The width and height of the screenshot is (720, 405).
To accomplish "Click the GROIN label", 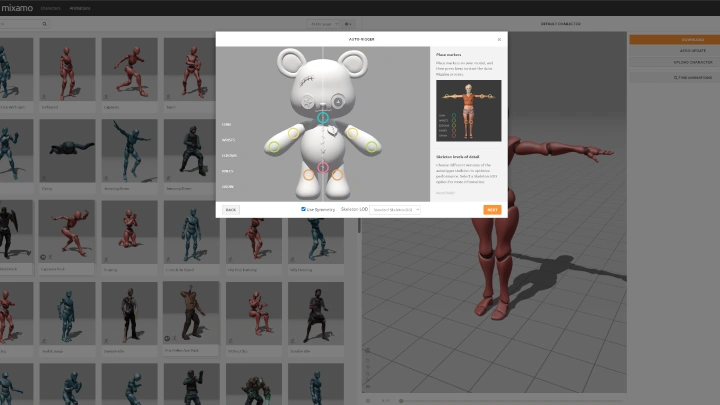I will [x=227, y=187].
